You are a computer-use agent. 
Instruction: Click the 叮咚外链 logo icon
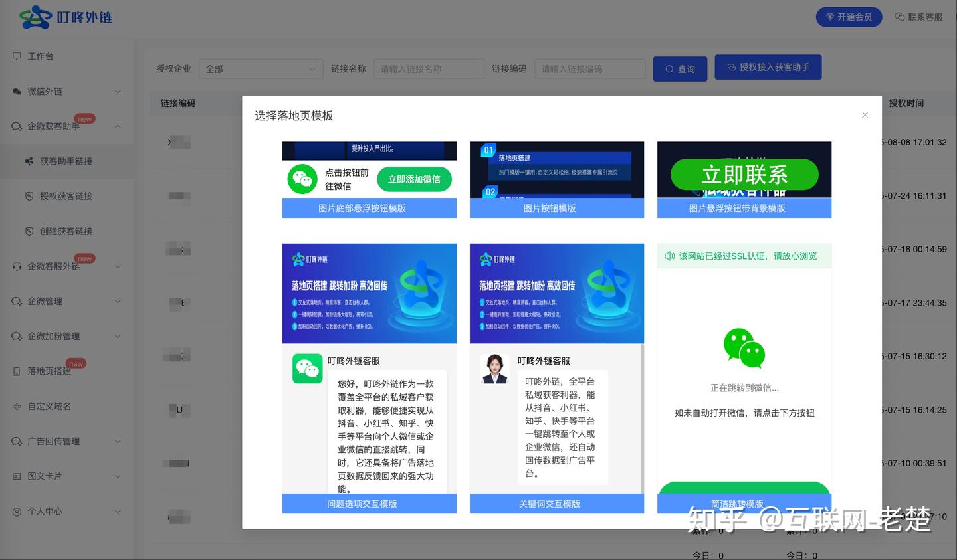click(35, 17)
